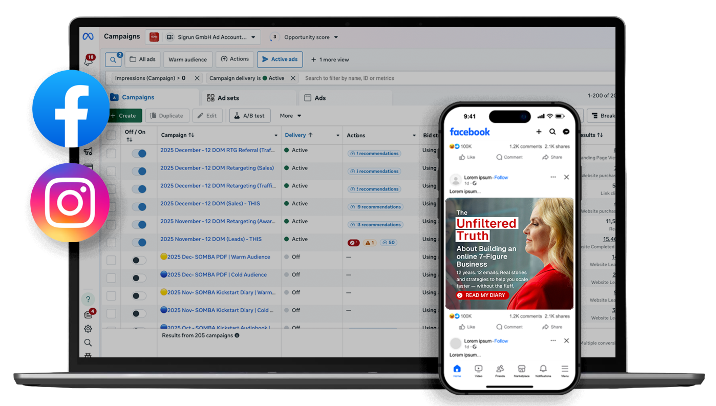Open 2025 December 12 DOM Retargeting (Sales) link
The image size is (716, 406).
pyautogui.click(x=217, y=168)
